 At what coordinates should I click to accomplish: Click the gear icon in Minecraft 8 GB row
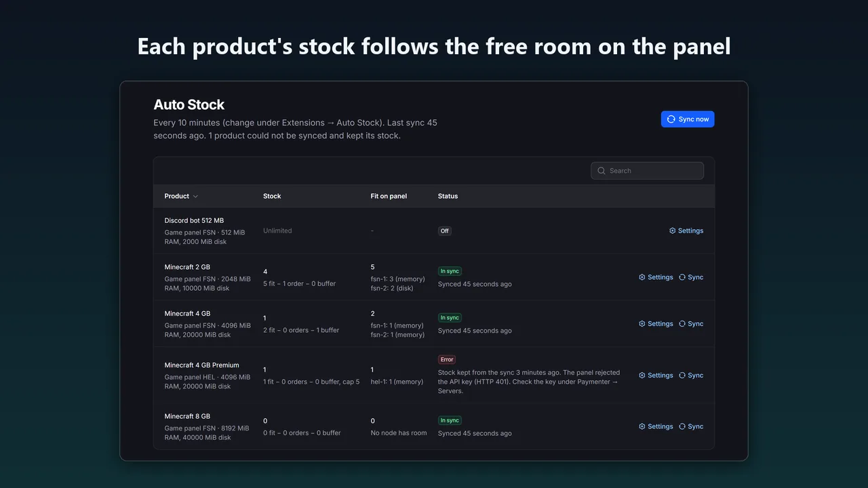(642, 427)
